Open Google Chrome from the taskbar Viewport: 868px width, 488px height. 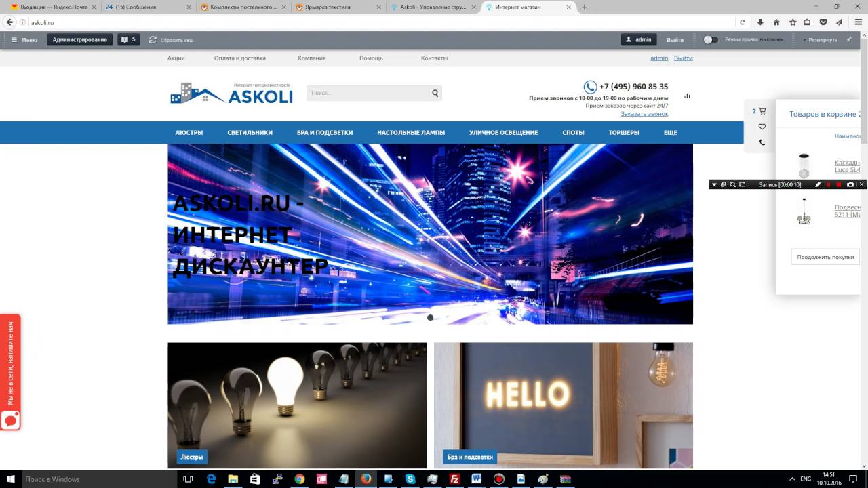300,479
